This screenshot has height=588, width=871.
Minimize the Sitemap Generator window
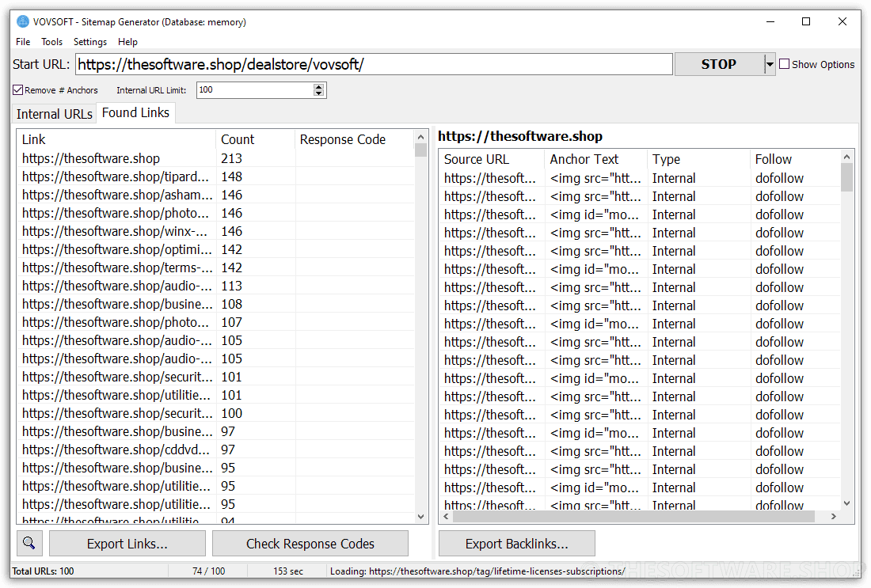point(770,21)
